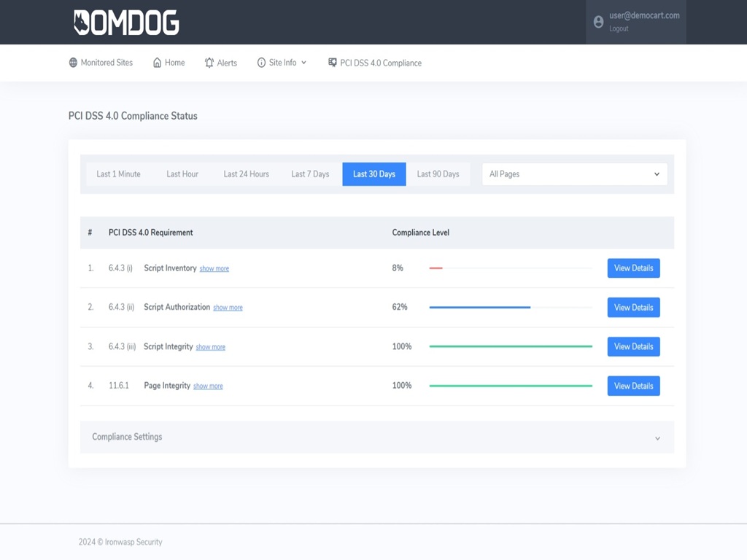This screenshot has width=747, height=560.
Task: Open the All Pages dropdown
Action: [573, 174]
